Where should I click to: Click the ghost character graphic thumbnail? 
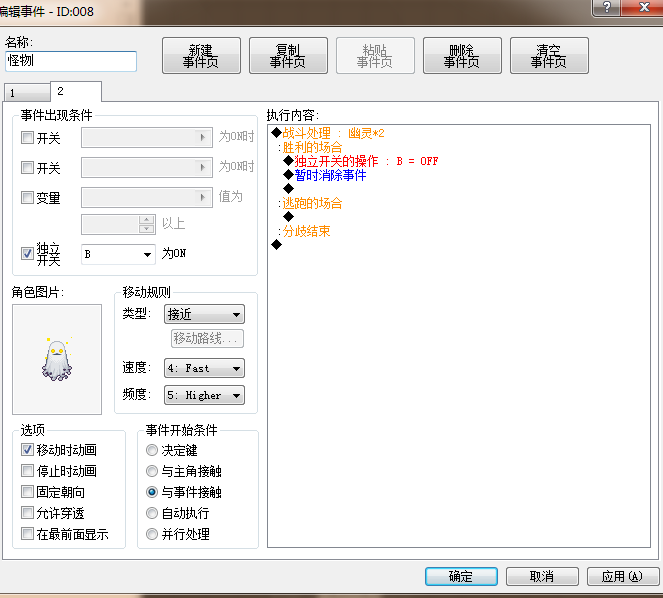click(x=57, y=359)
